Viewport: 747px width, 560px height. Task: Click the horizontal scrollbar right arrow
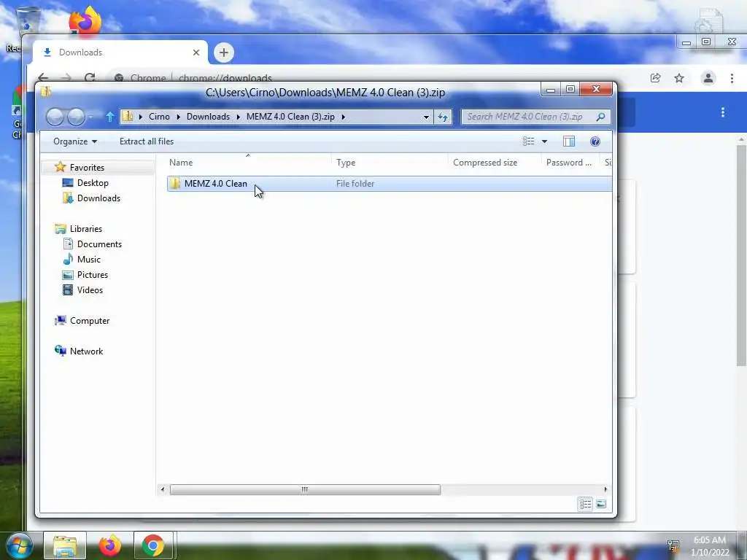point(605,489)
